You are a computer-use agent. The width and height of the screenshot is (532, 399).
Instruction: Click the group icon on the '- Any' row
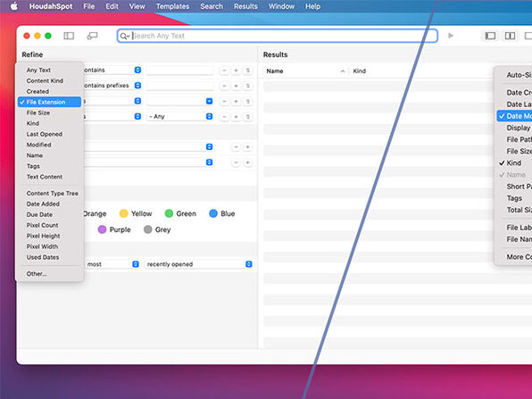click(248, 117)
